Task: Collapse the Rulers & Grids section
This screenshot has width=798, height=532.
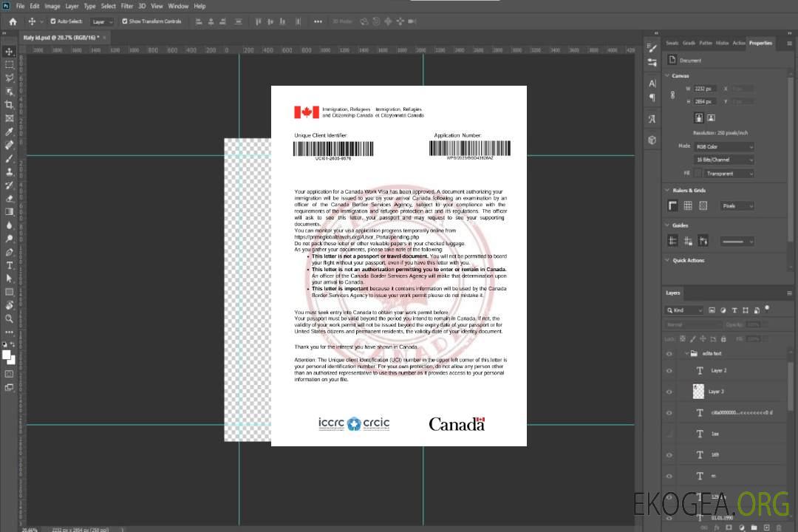Action: point(667,191)
